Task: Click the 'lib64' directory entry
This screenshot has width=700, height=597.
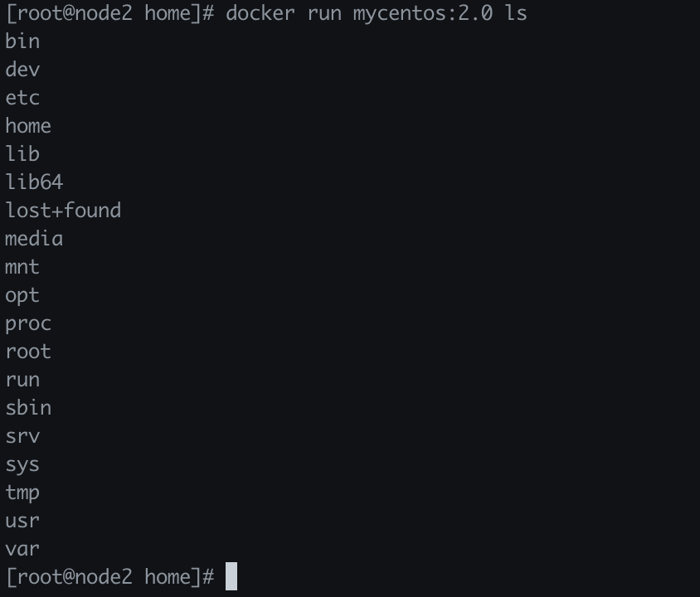Action: tap(34, 182)
